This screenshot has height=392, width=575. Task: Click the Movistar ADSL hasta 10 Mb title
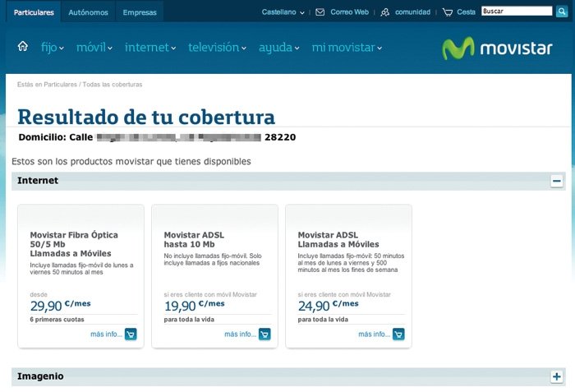[x=194, y=240]
